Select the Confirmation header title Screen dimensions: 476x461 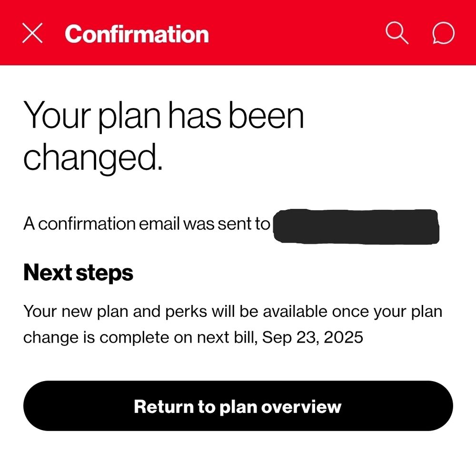click(x=137, y=34)
